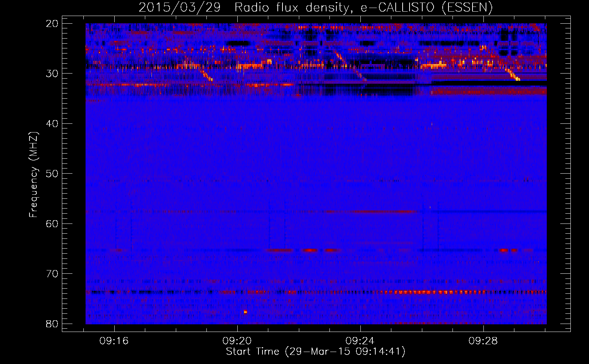Viewport: 589px width, 364px height.
Task: Click the drifting burst streak ending at 09:29 near 31 MHz
Action: pos(512,75)
